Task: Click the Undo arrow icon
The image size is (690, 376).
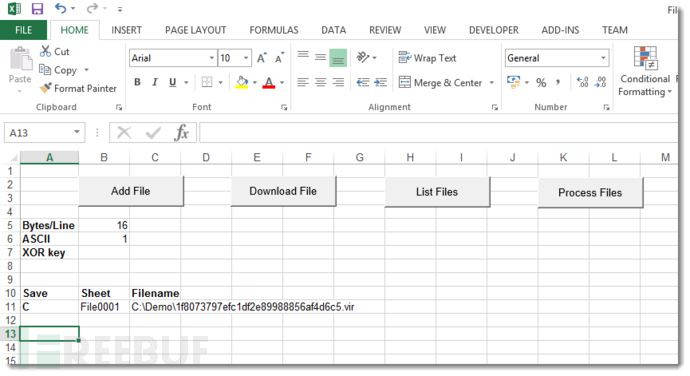Action: point(61,8)
